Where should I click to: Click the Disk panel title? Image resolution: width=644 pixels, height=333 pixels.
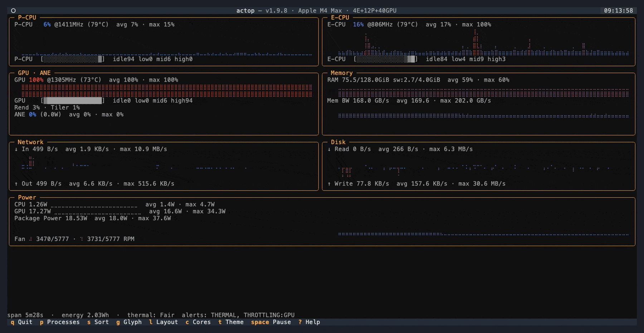point(338,142)
